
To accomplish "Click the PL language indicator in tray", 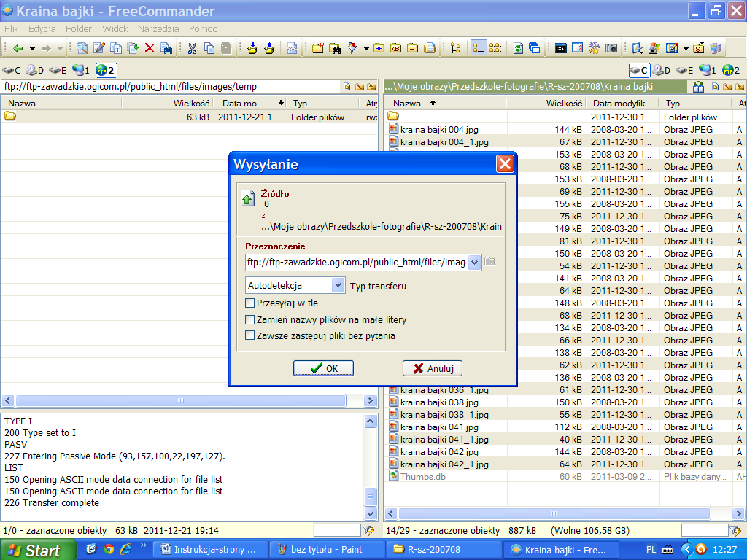I will click(x=651, y=550).
